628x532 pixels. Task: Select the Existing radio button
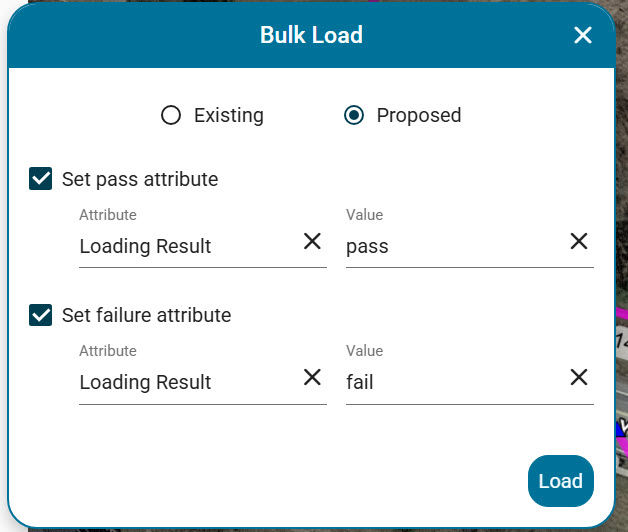tap(171, 115)
